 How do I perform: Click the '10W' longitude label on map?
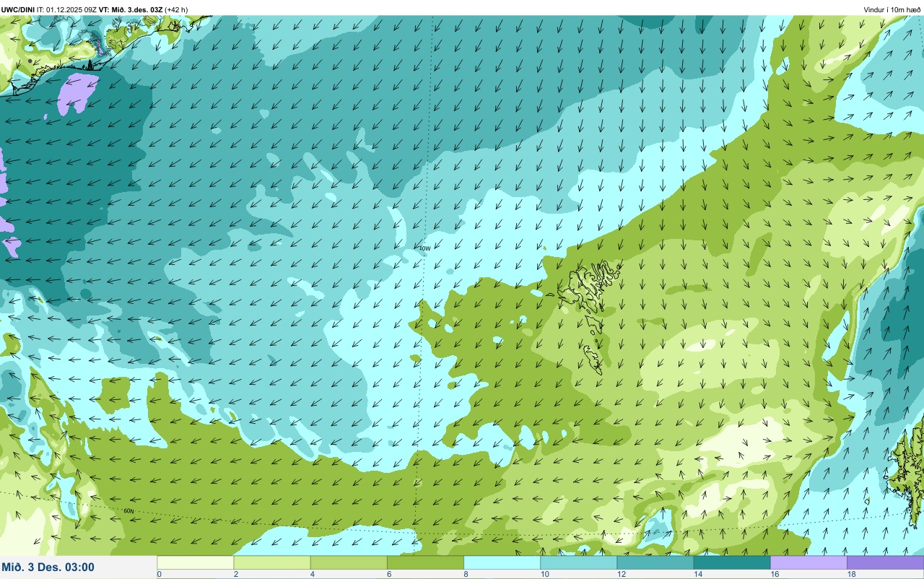tap(425, 248)
